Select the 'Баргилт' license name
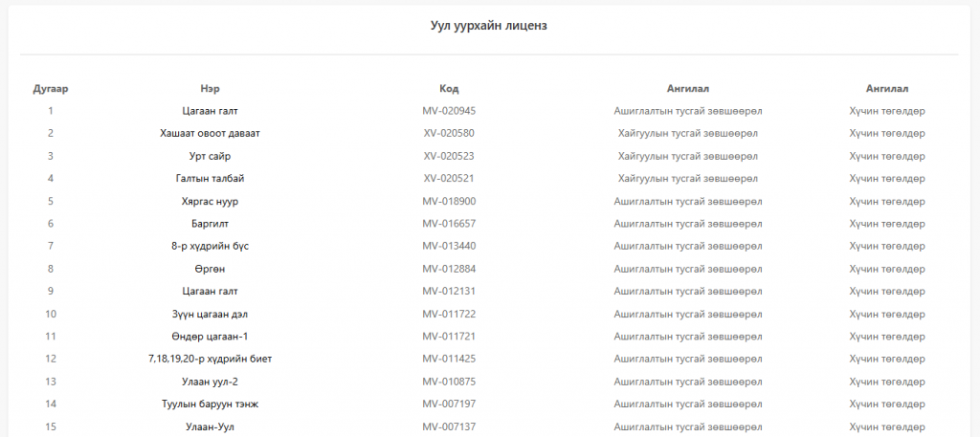The width and height of the screenshot is (980, 437). 210,224
